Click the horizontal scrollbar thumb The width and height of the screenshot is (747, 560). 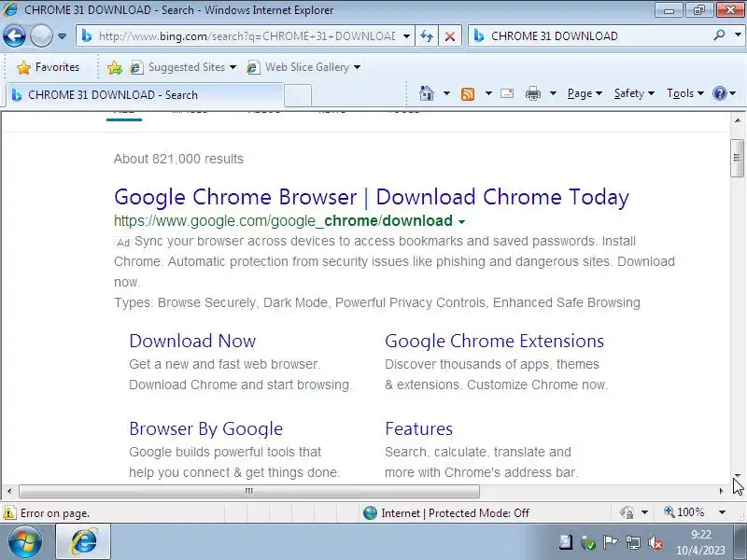click(249, 491)
